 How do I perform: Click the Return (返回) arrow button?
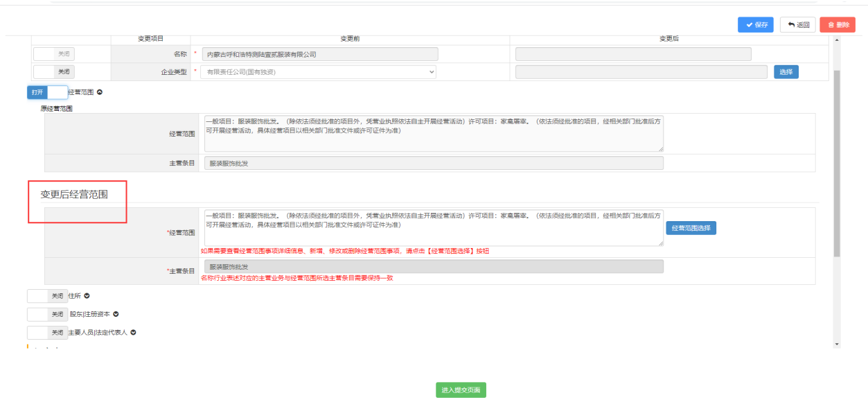[797, 25]
